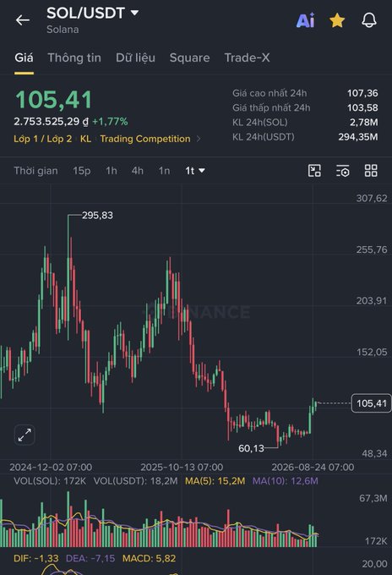This screenshot has width=392, height=575.
Task: Select the 15p chart interval
Action: point(82,171)
